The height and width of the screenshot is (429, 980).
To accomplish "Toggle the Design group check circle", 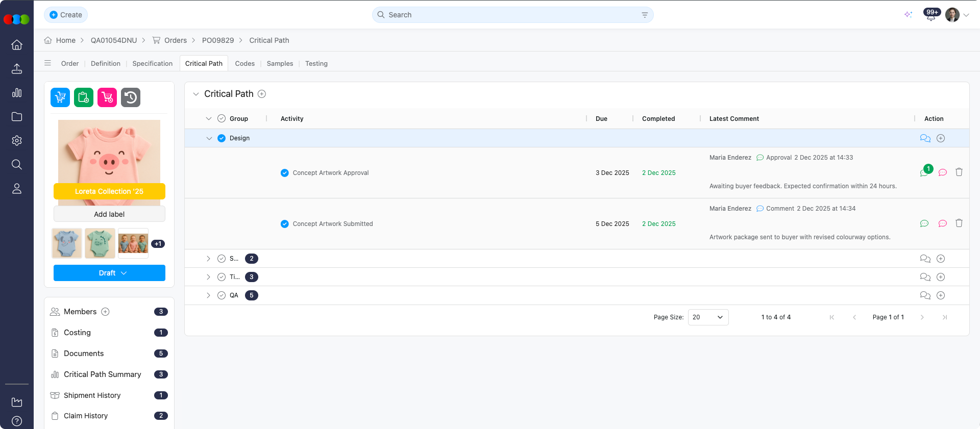I will (x=222, y=138).
